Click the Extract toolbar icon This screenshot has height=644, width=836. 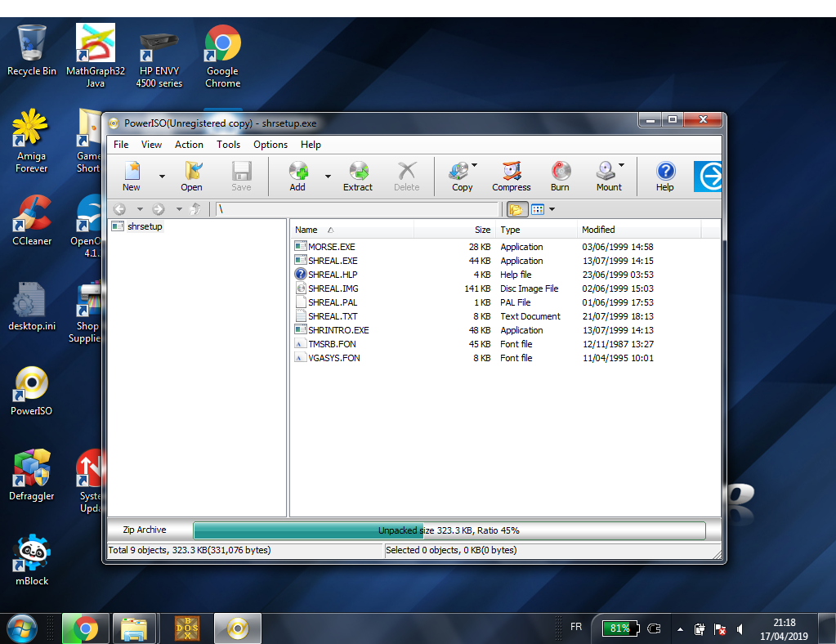[x=358, y=176]
